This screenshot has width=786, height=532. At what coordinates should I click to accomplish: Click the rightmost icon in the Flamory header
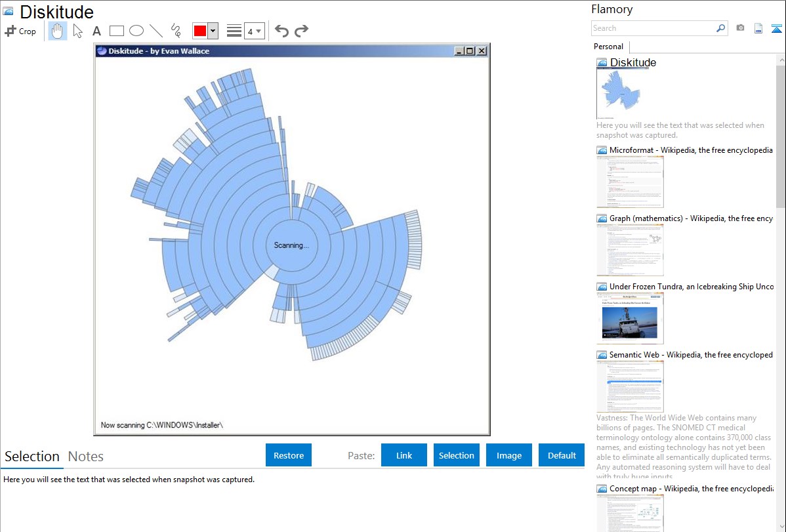[x=776, y=28]
